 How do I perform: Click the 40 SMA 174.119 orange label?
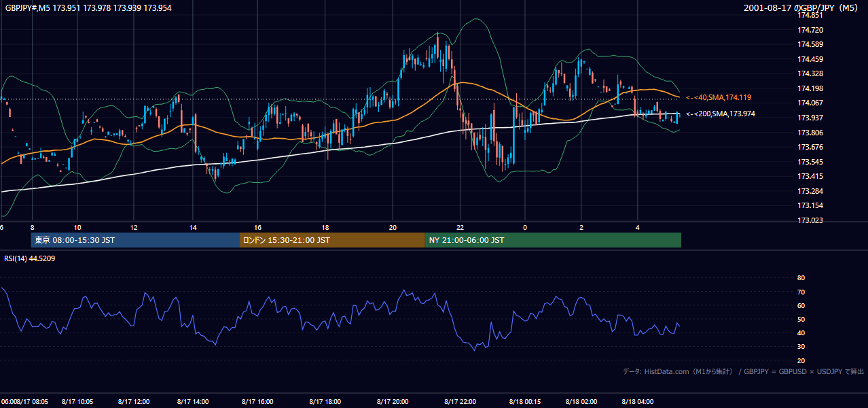[719, 98]
